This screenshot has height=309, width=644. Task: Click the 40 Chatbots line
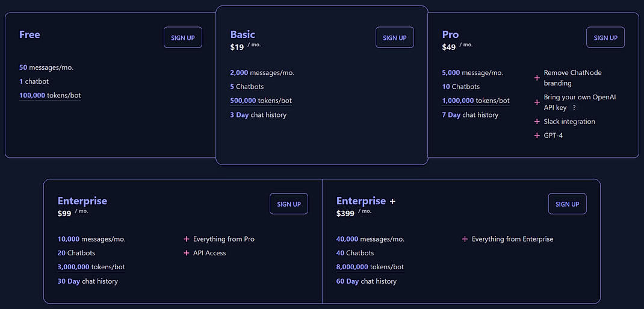355,253
